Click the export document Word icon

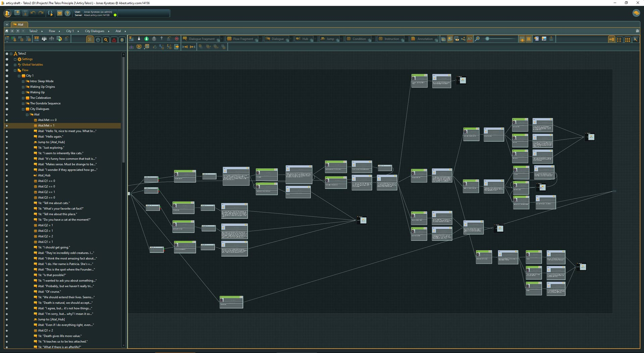click(536, 39)
